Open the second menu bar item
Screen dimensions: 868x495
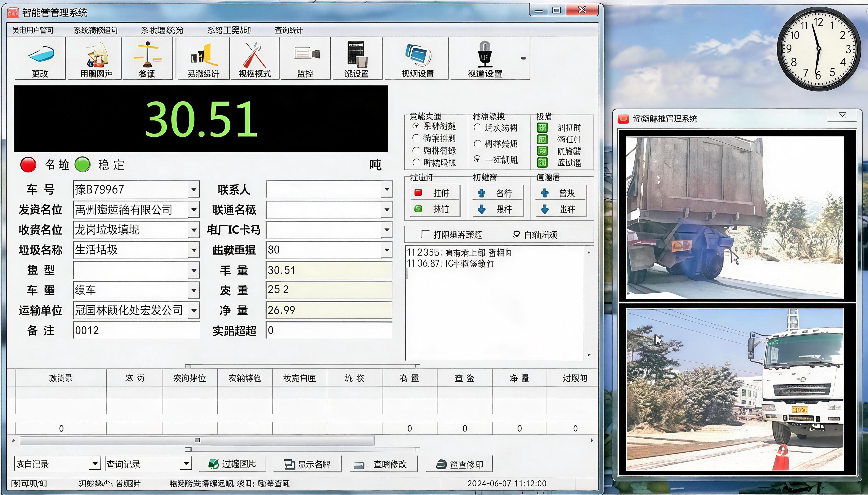[96, 30]
